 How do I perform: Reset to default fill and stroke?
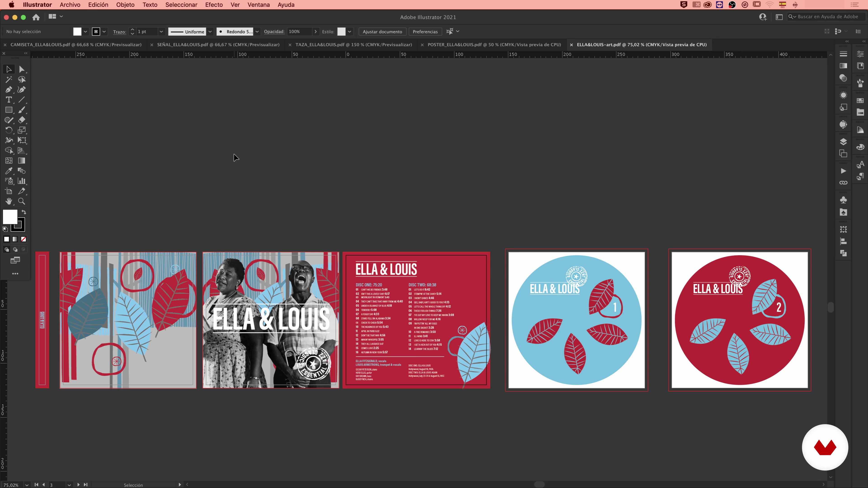(x=5, y=229)
